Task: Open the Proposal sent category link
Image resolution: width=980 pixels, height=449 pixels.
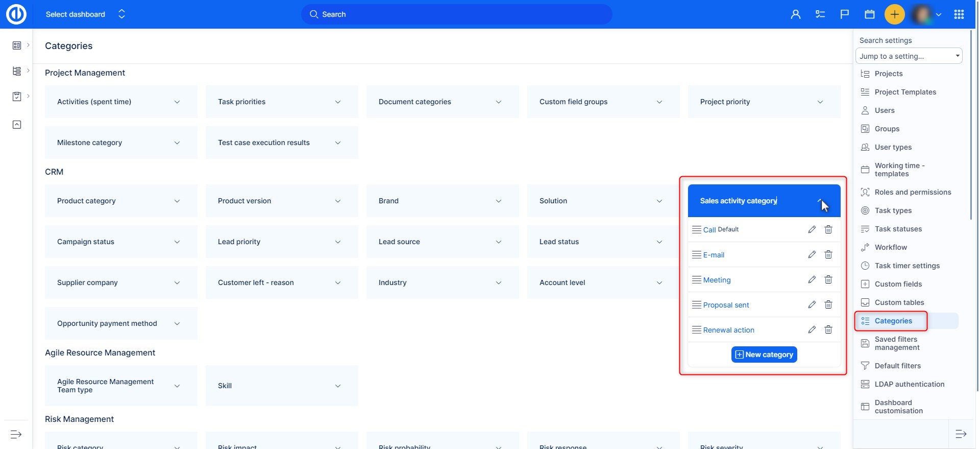Action: point(726,305)
